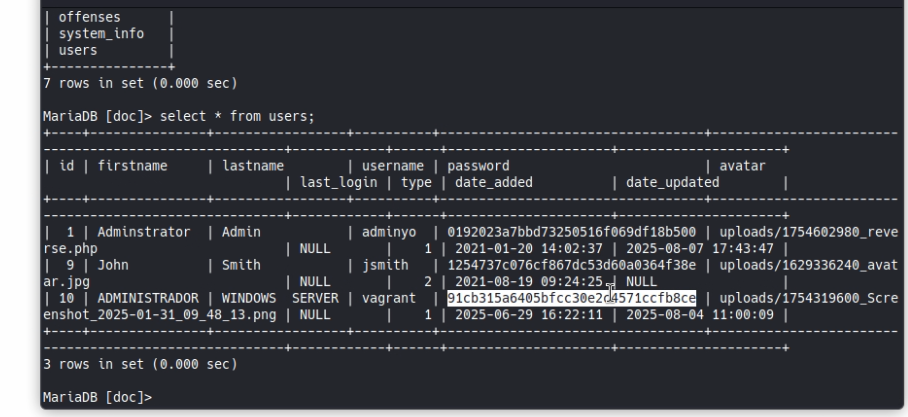Select the highlighted hash 91cb315a6405bfcc30e2d4571ccfb8ce
The width and height of the screenshot is (908, 417).
coord(571,298)
